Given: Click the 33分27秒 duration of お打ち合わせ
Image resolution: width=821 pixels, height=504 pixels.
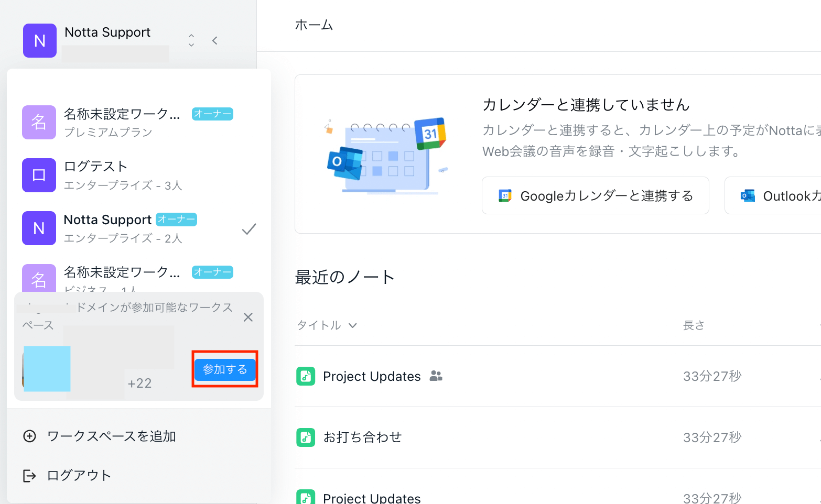Looking at the screenshot, I should coord(712,437).
